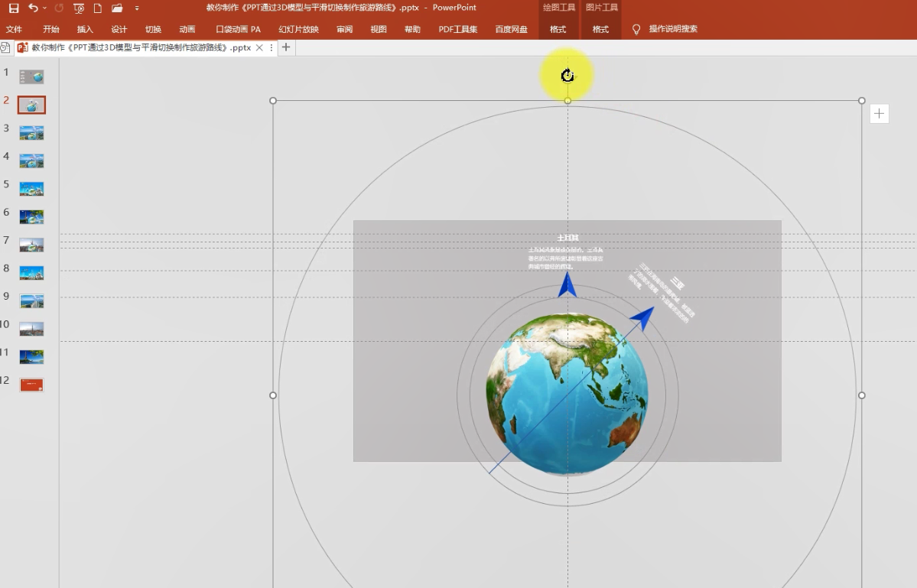Select slide 8 thumbnail
The width and height of the screenshot is (917, 588).
pyautogui.click(x=31, y=273)
